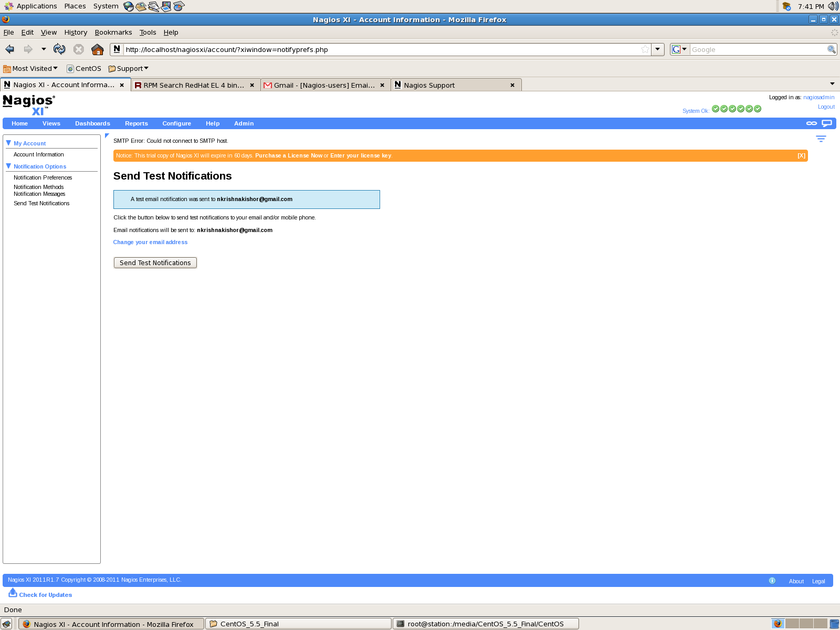Open the CentOS bookmark

pyautogui.click(x=84, y=69)
